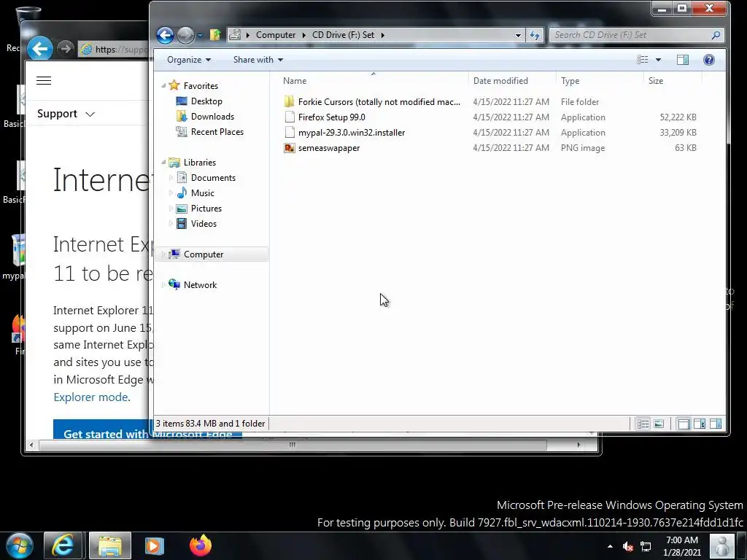Viewport: 747px width, 560px height.
Task: Select Favorites in the navigation pane
Action: pyautogui.click(x=201, y=86)
